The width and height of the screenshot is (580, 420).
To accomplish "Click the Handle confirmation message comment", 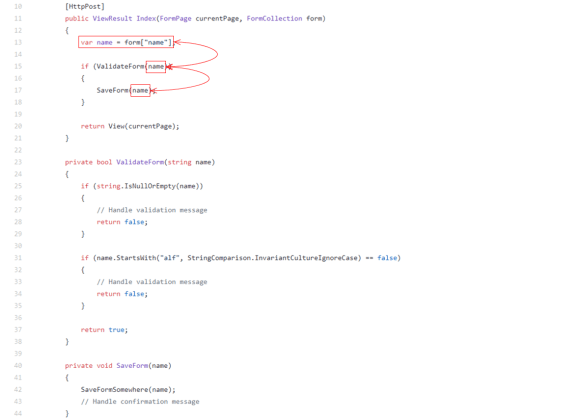I will 140,401.
